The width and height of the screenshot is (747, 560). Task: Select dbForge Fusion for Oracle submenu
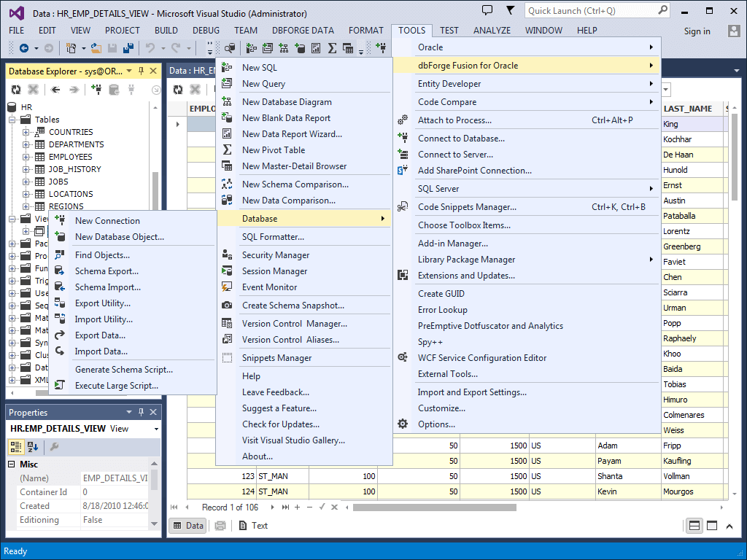tap(527, 66)
